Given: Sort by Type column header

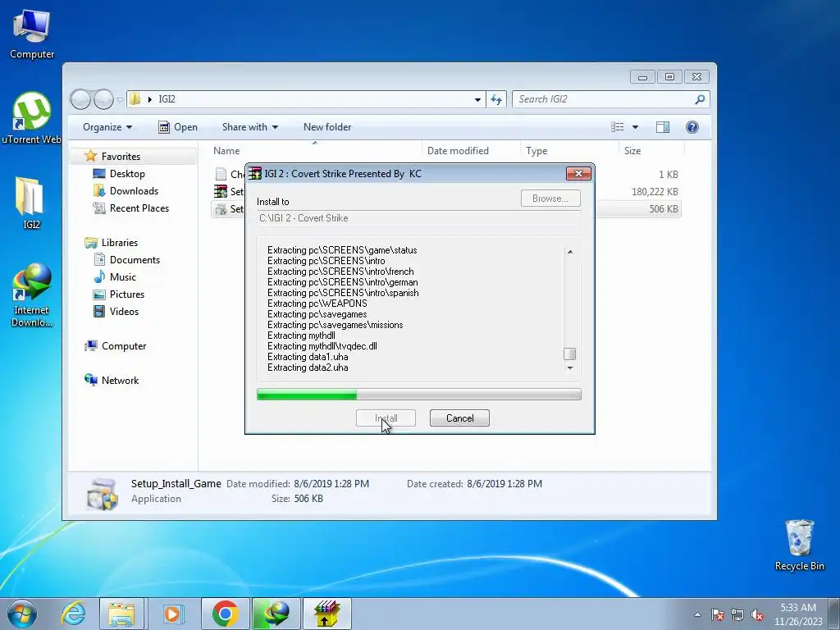Looking at the screenshot, I should pos(569,151).
